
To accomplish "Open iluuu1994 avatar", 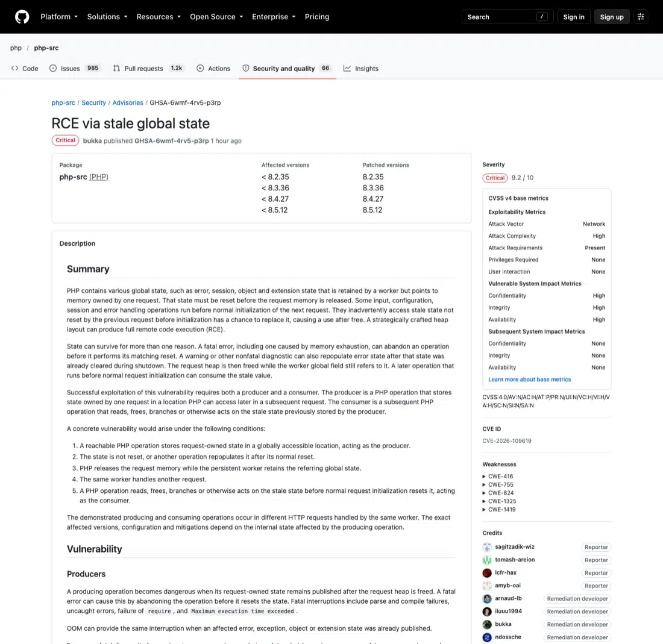I will [487, 611].
